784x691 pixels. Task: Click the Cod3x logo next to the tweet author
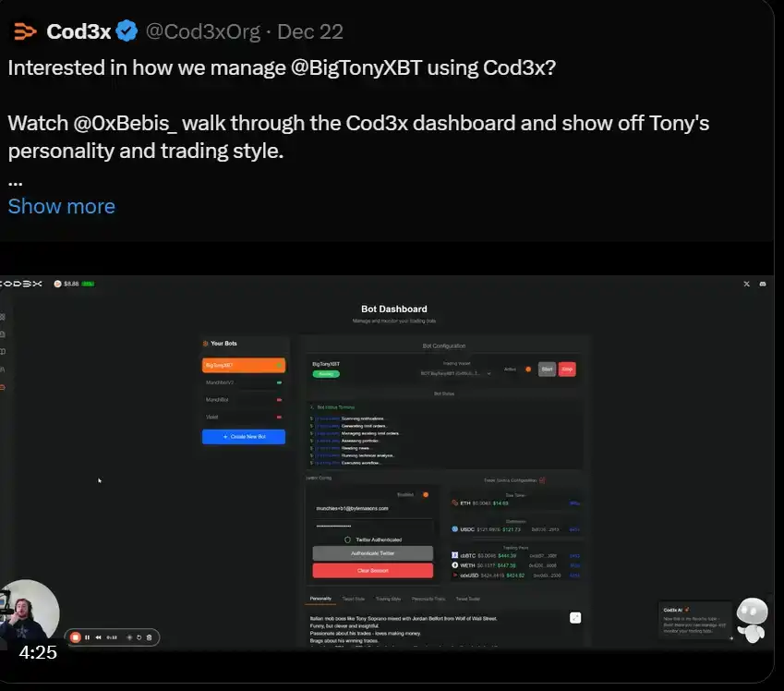[x=25, y=31]
